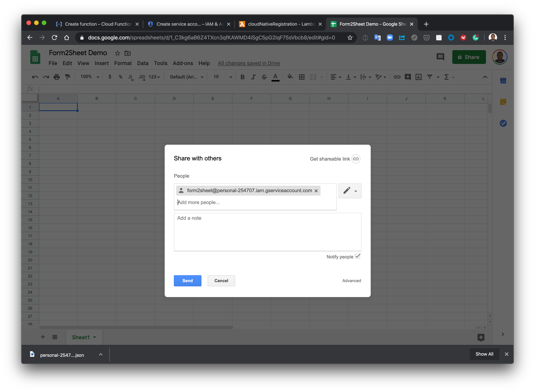Click the Insert comment icon
The height and width of the screenshot is (392, 535).
click(x=408, y=77)
